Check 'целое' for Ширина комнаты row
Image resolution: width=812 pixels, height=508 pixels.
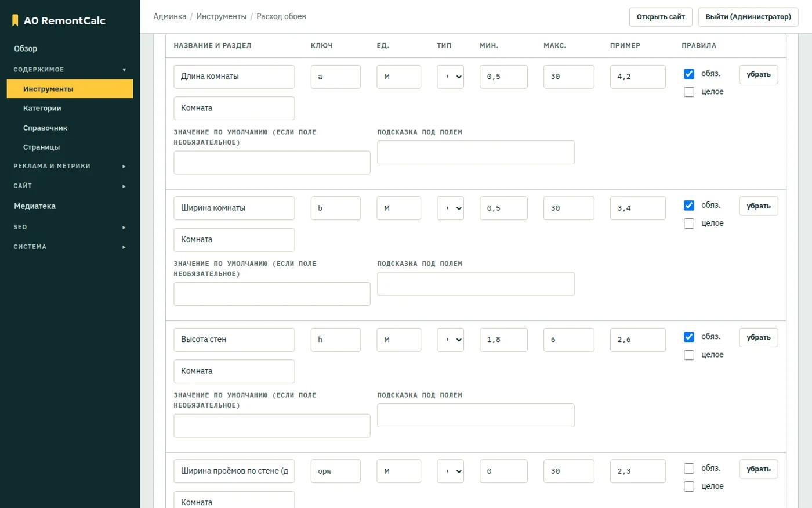pyautogui.click(x=689, y=224)
